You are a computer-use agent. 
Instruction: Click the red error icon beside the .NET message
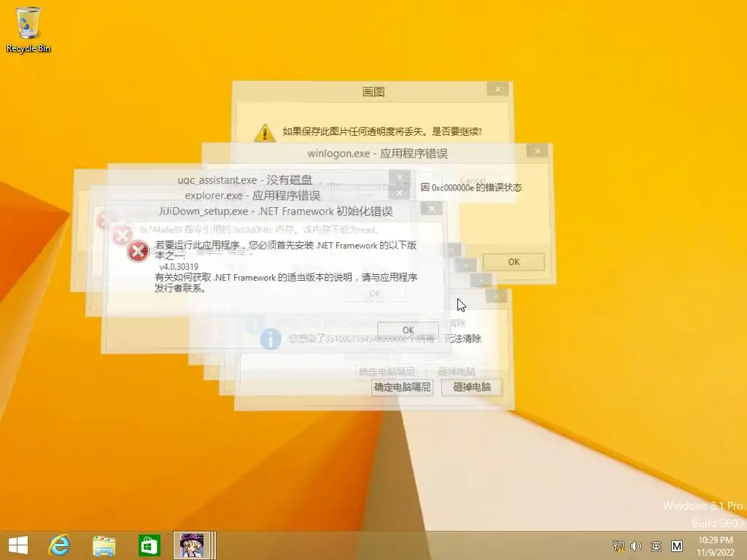[x=138, y=251]
